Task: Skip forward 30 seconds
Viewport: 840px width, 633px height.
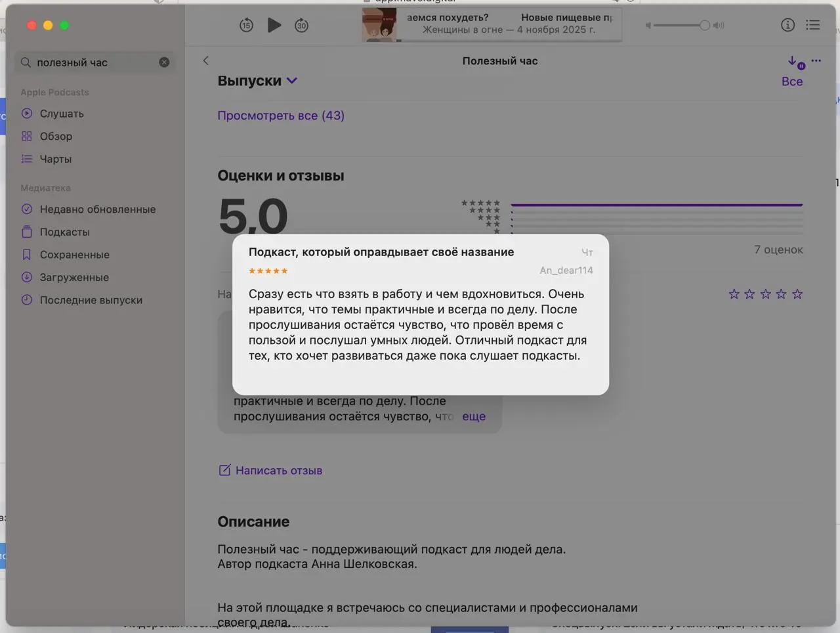Action: coord(301,26)
